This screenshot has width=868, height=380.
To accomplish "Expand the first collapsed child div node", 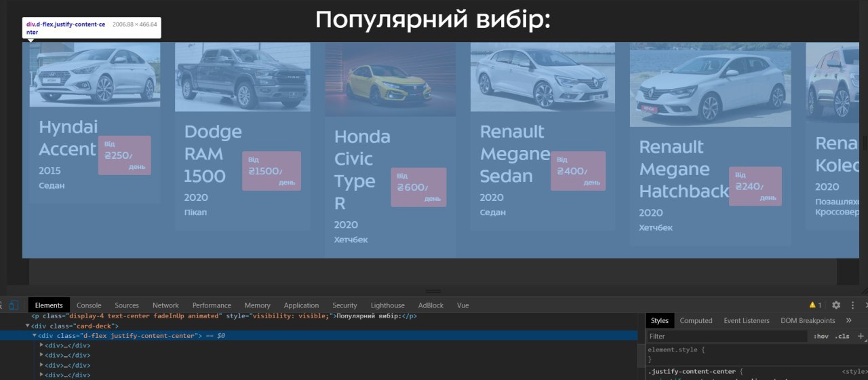I will (42, 345).
